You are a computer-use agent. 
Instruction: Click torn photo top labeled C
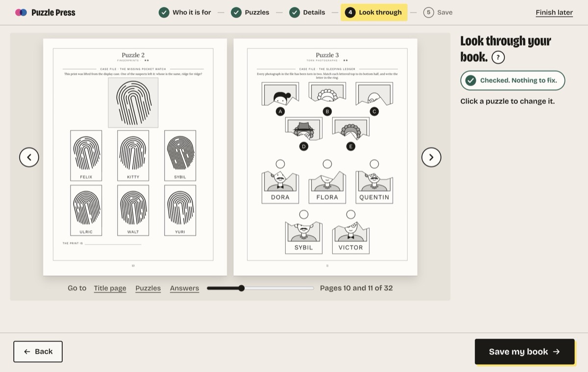pyautogui.click(x=374, y=94)
